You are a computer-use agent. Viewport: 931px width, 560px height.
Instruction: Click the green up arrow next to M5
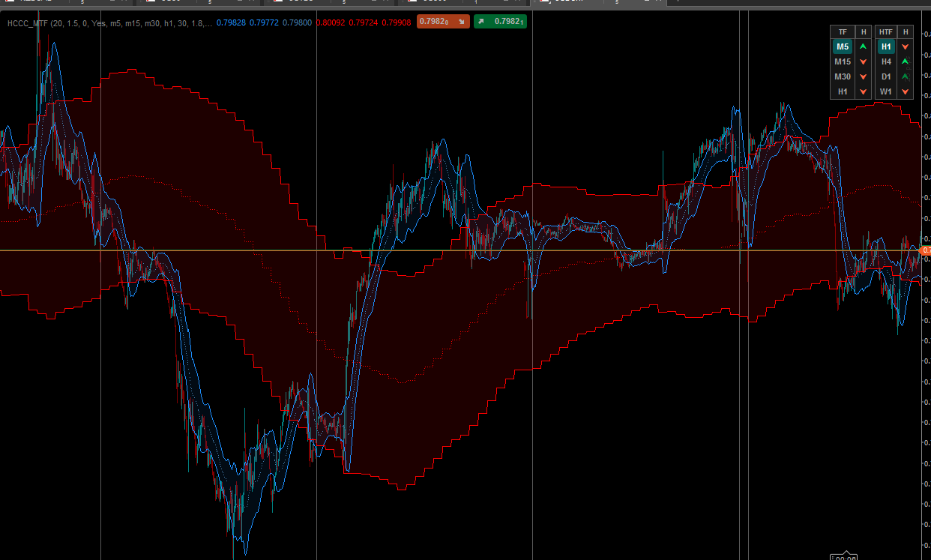coord(862,46)
